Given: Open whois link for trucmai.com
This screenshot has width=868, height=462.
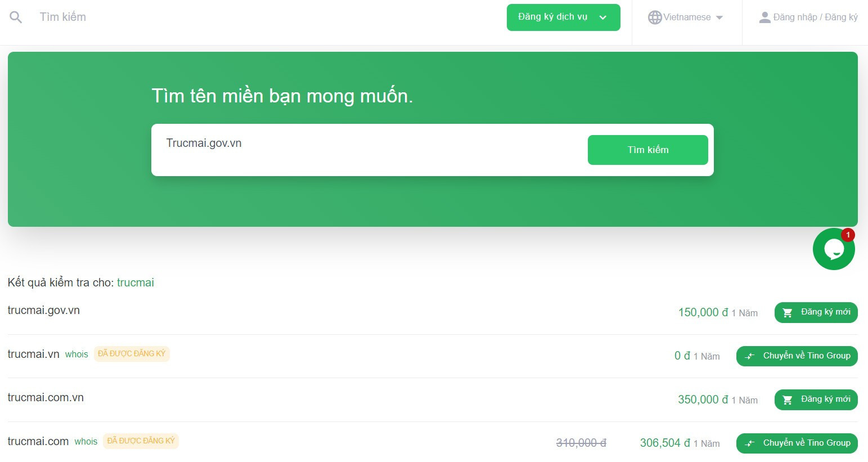Looking at the screenshot, I should (x=86, y=441).
